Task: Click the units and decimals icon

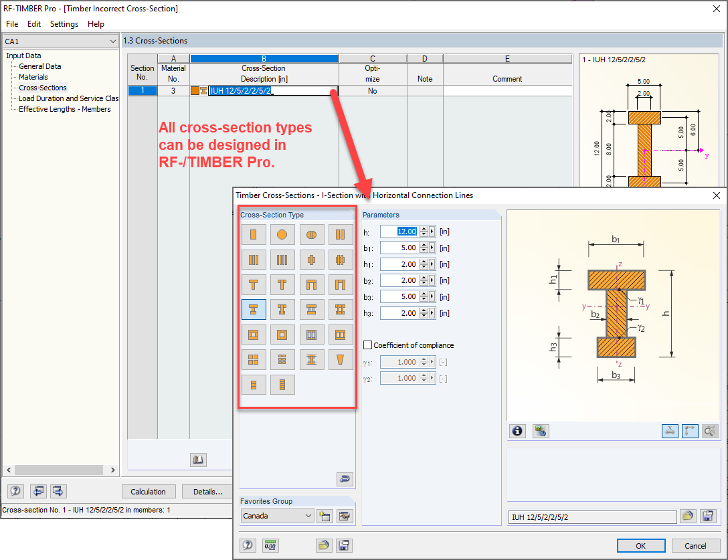Action: click(x=270, y=545)
